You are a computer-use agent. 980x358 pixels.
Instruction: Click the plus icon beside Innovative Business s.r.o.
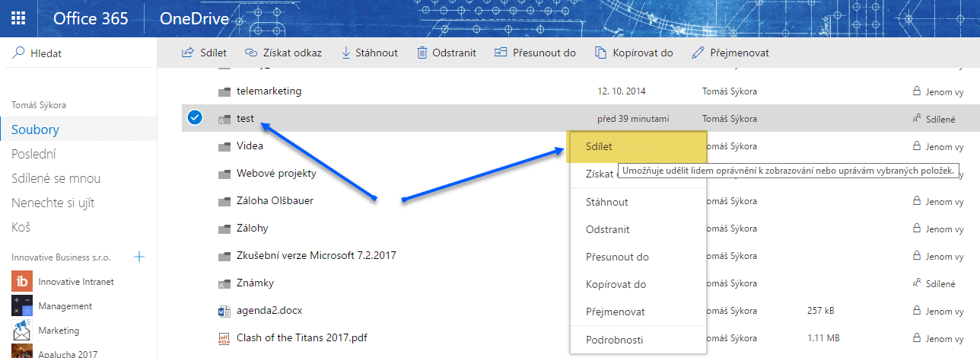pos(139,257)
